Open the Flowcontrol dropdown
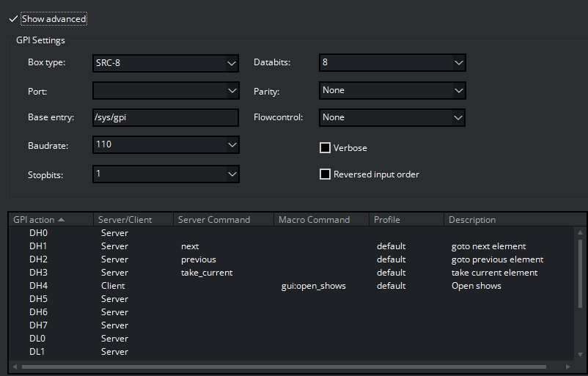 (x=392, y=117)
